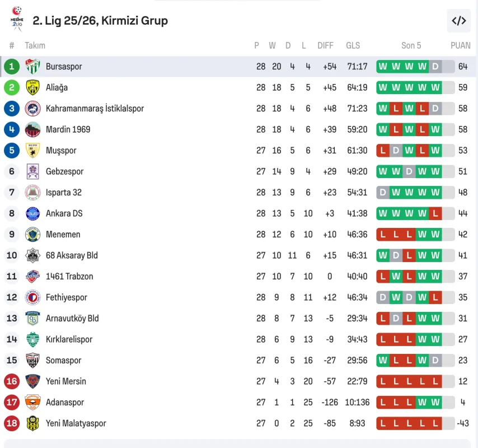The width and height of the screenshot is (478, 448).
Task: Click the Yeni Malatyaspor team crest
Action: click(x=32, y=423)
